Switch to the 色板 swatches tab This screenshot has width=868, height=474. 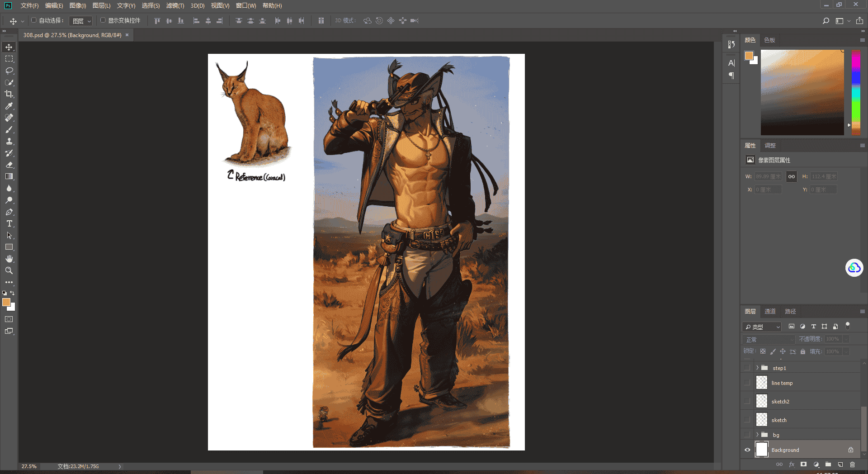click(x=769, y=40)
